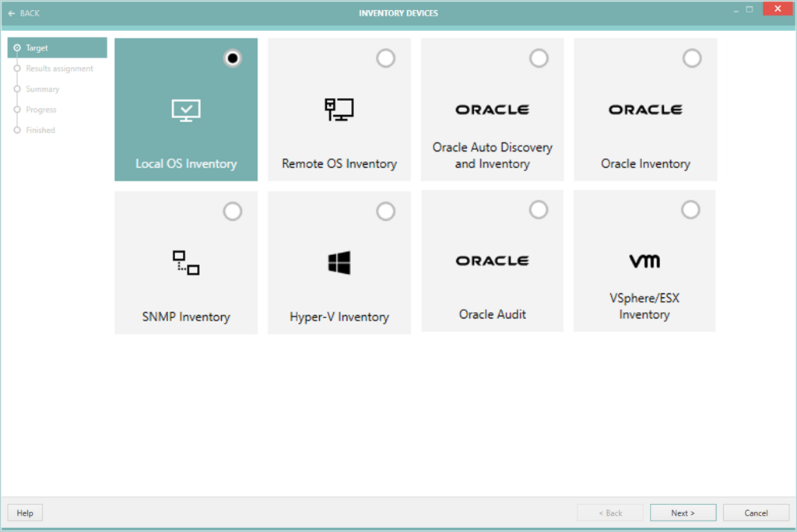Click the Remote OS Inventory computer icon
Viewport: 797px width, 532px height.
pos(339,109)
